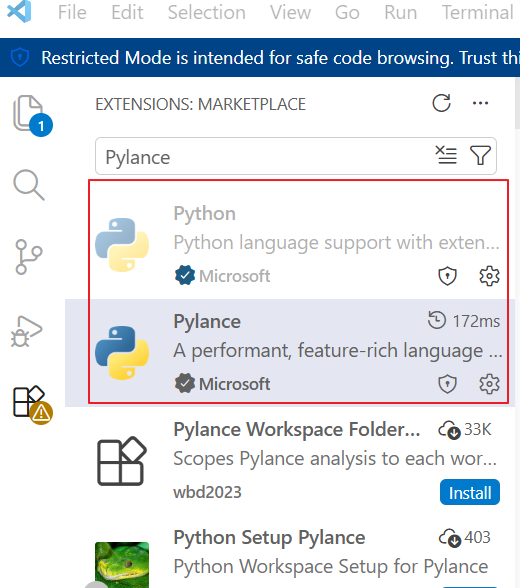Click the workspace trust shield on Pylance
The image size is (520, 588).
pyautogui.click(x=447, y=384)
